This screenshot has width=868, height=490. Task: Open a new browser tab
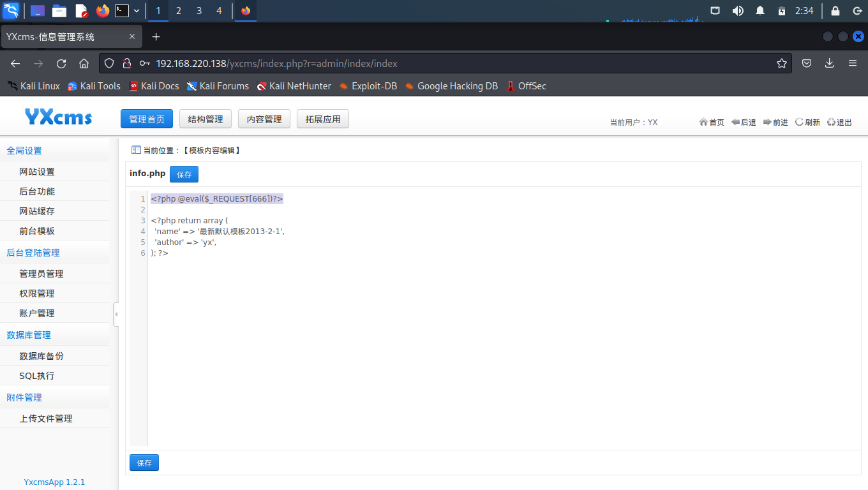156,37
